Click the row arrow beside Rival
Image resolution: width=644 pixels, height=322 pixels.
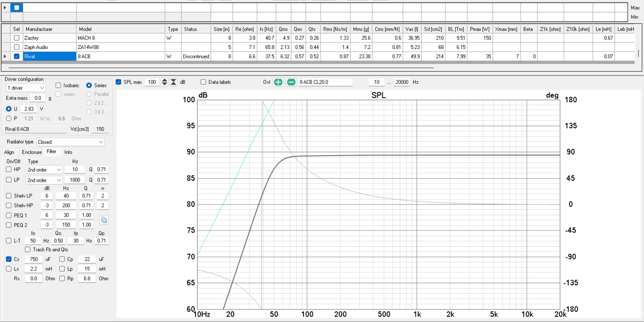5,56
